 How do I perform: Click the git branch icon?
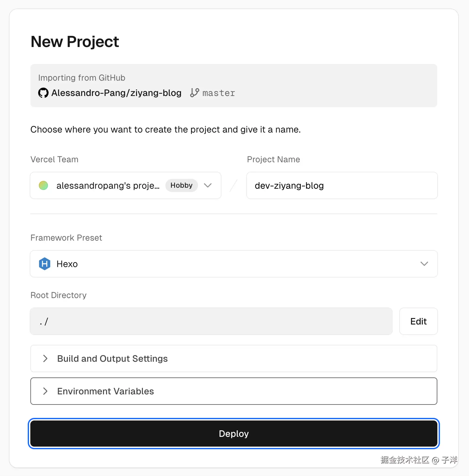point(194,93)
